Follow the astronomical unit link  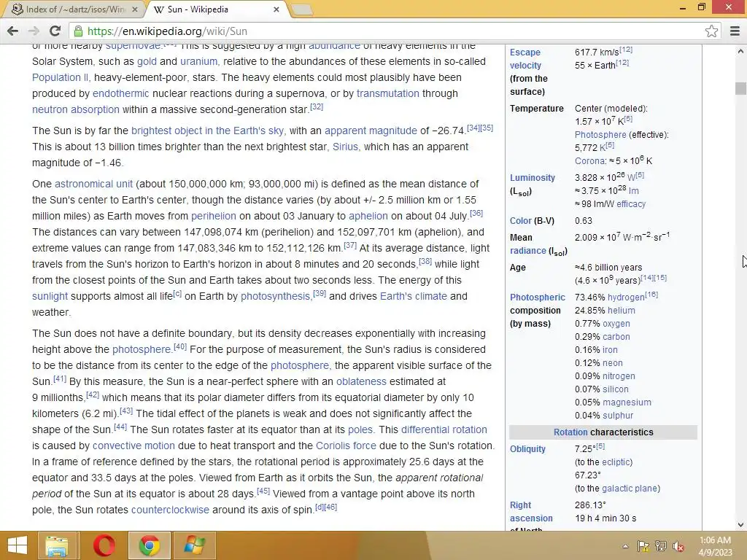(x=94, y=184)
